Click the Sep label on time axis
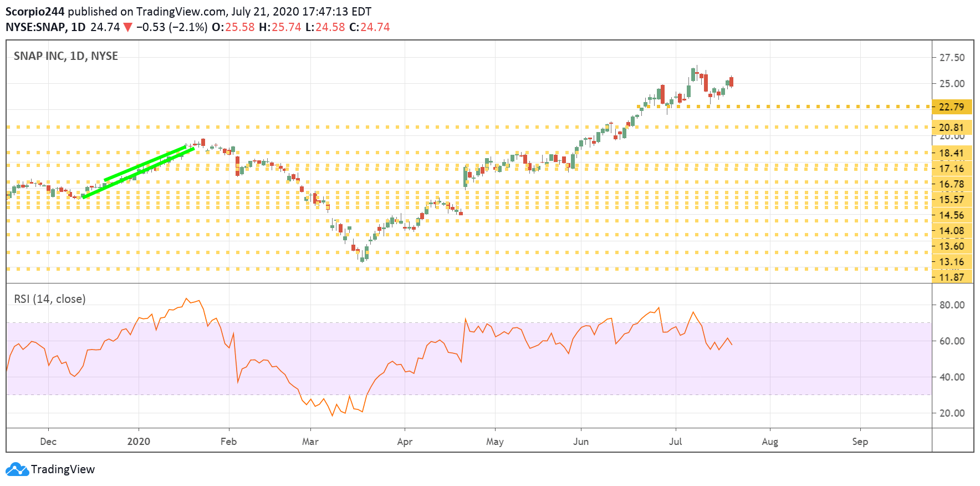This screenshot has height=486, width=980. point(860,442)
